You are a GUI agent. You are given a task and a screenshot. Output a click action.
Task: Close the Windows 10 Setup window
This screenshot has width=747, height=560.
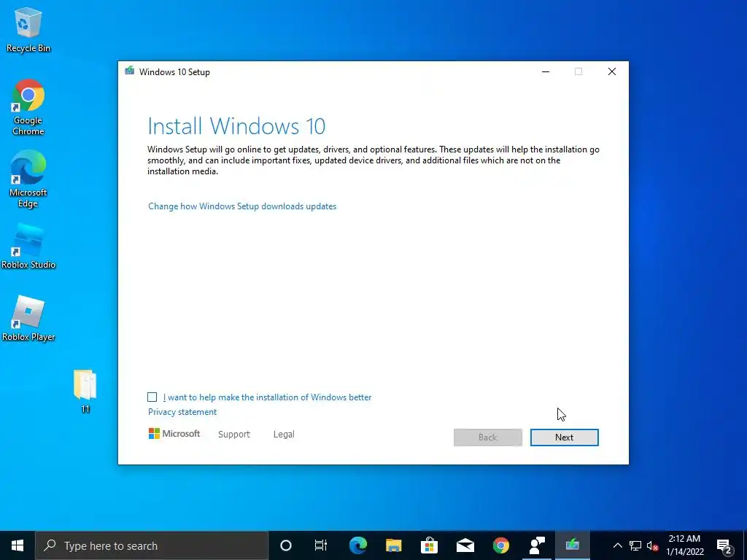[x=612, y=71]
